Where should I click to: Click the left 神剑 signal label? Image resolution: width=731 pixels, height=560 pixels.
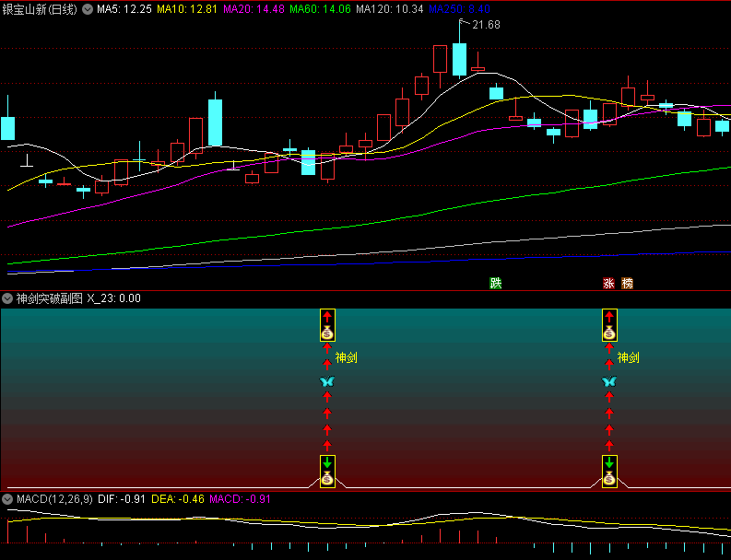tap(347, 357)
